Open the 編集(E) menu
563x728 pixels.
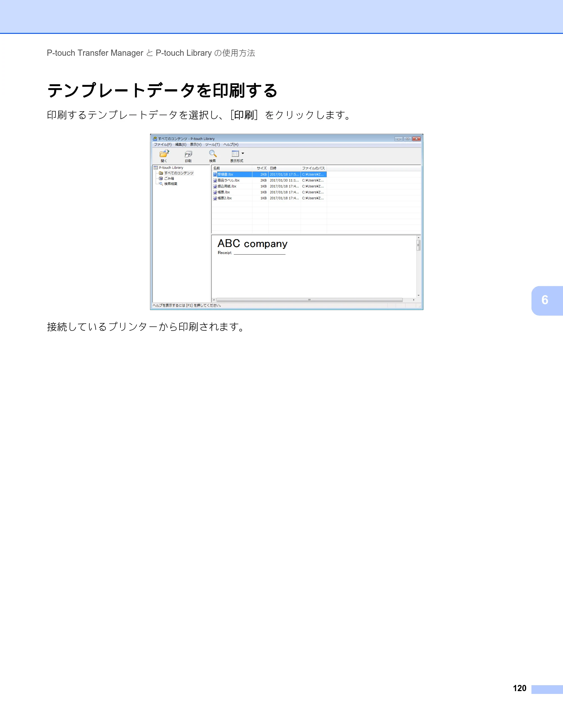pyautogui.click(x=181, y=145)
